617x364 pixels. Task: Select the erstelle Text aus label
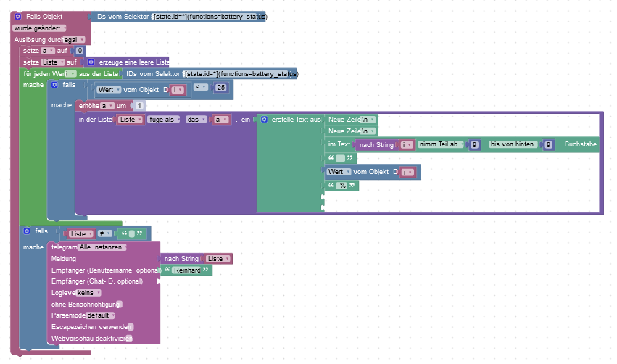pos(297,119)
